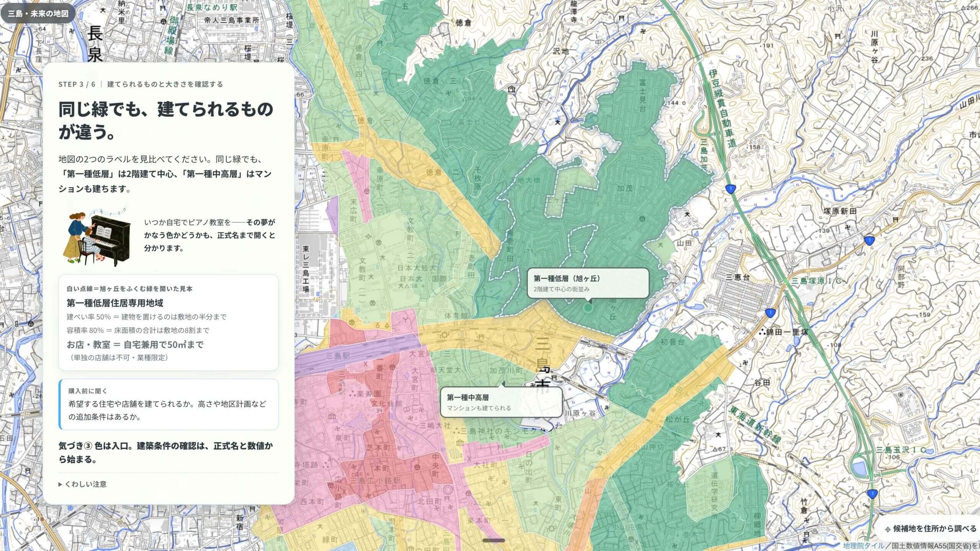Click the 帝人三島事業所 label
Viewport: 980px width, 551px height.
pos(232,20)
